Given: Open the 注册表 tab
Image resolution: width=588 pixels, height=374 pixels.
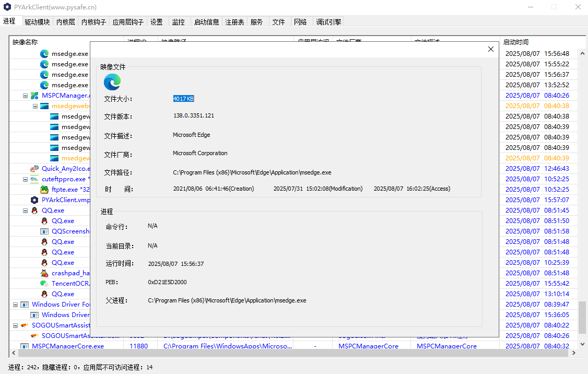Looking at the screenshot, I should tap(234, 22).
